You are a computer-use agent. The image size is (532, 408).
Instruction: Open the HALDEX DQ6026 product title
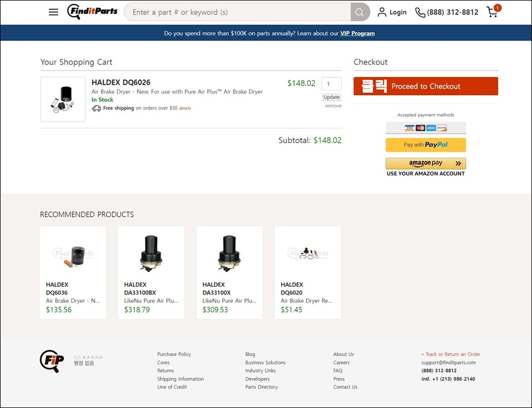pyautogui.click(x=121, y=82)
